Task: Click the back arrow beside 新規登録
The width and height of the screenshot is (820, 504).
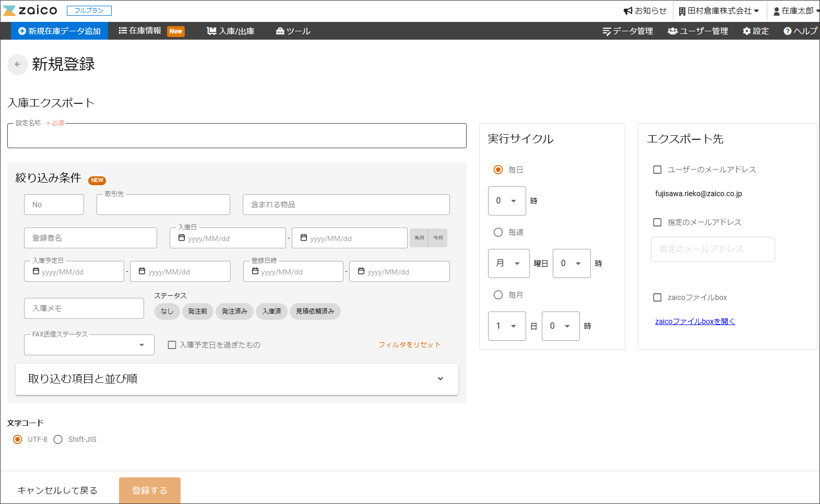Action: click(18, 65)
